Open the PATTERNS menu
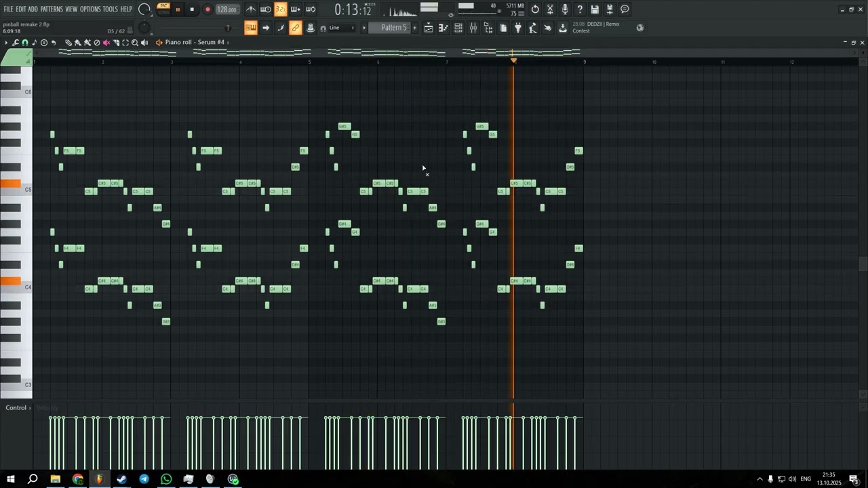Viewport: 868px width, 488px height. 52,9
